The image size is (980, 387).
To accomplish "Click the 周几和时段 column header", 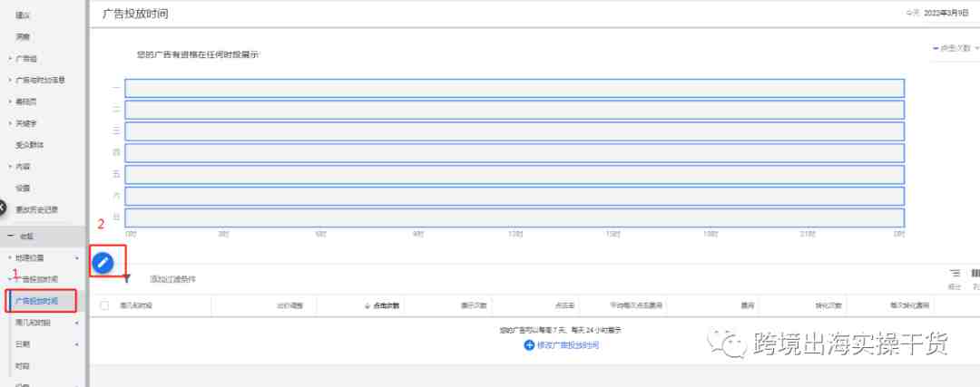I will [135, 305].
